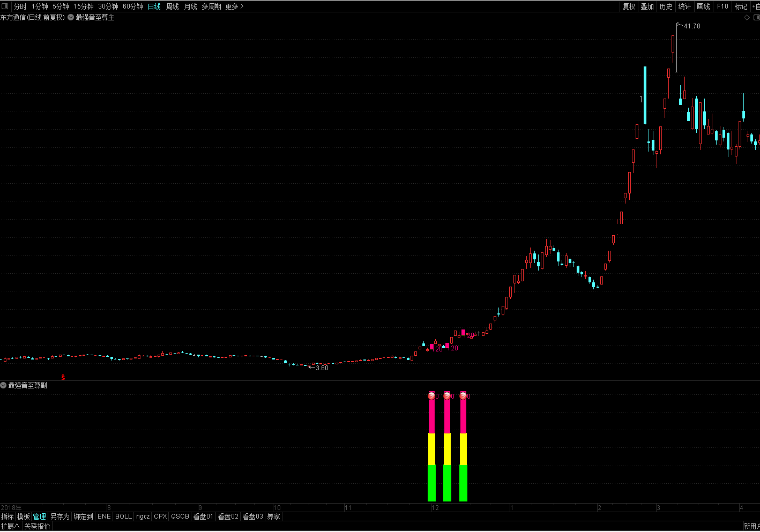
Task: Open the 多周期 multi-period view
Action: [211, 6]
